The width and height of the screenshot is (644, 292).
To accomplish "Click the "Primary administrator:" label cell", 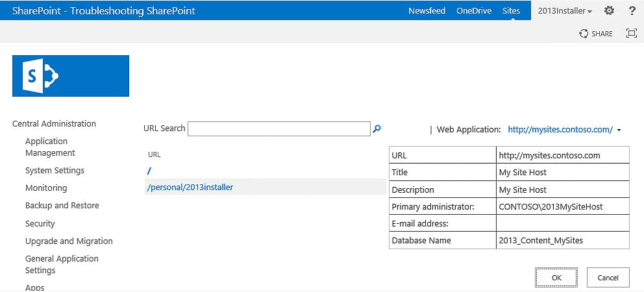I will point(442,206).
